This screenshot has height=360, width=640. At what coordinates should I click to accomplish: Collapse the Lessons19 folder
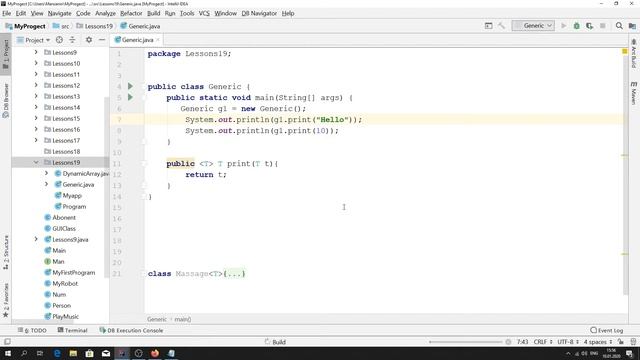tap(36, 162)
